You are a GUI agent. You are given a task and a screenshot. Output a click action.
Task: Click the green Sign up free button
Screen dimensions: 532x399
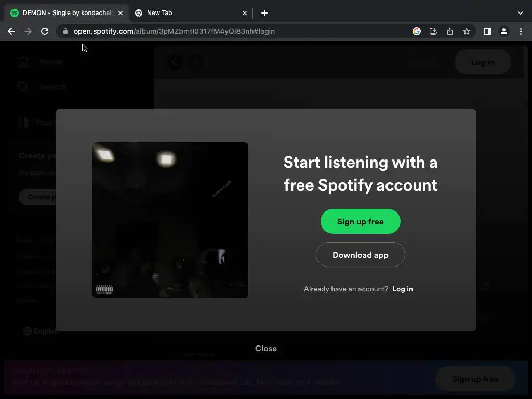(361, 221)
